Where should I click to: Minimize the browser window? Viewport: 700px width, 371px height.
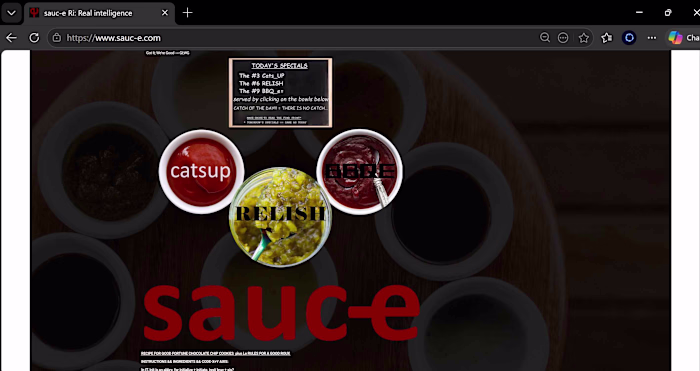[639, 13]
